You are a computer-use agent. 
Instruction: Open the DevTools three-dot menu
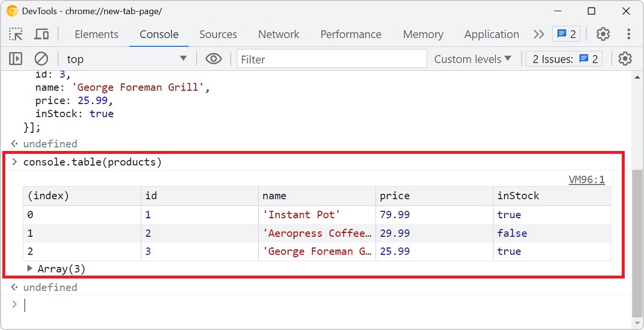point(629,35)
